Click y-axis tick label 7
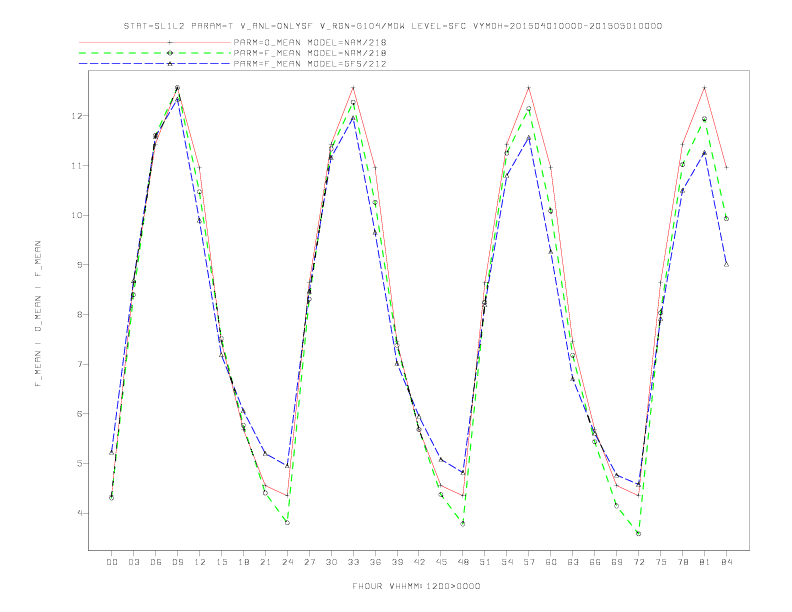Image resolution: width=792 pixels, height=612 pixels. 79,364
